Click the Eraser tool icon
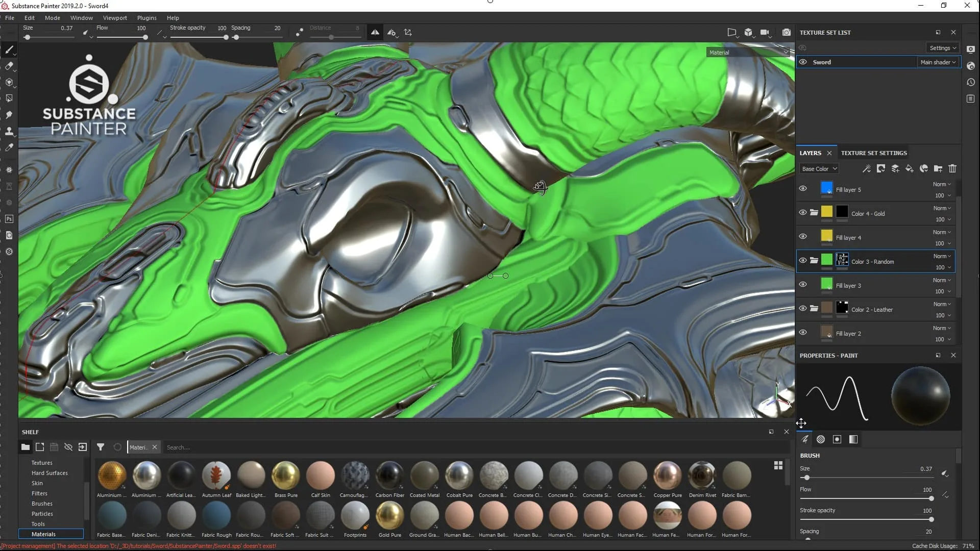The image size is (980, 551). (9, 65)
